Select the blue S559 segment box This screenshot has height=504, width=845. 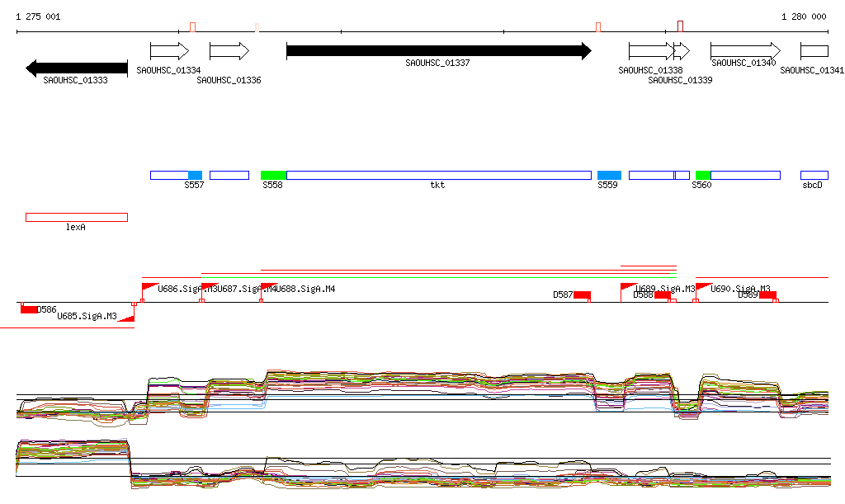pyautogui.click(x=609, y=175)
